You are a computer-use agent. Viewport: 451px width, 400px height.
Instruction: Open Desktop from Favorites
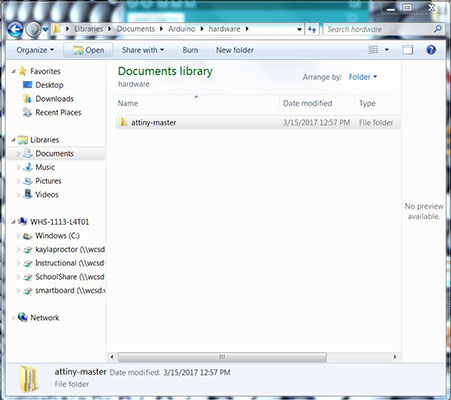point(49,85)
